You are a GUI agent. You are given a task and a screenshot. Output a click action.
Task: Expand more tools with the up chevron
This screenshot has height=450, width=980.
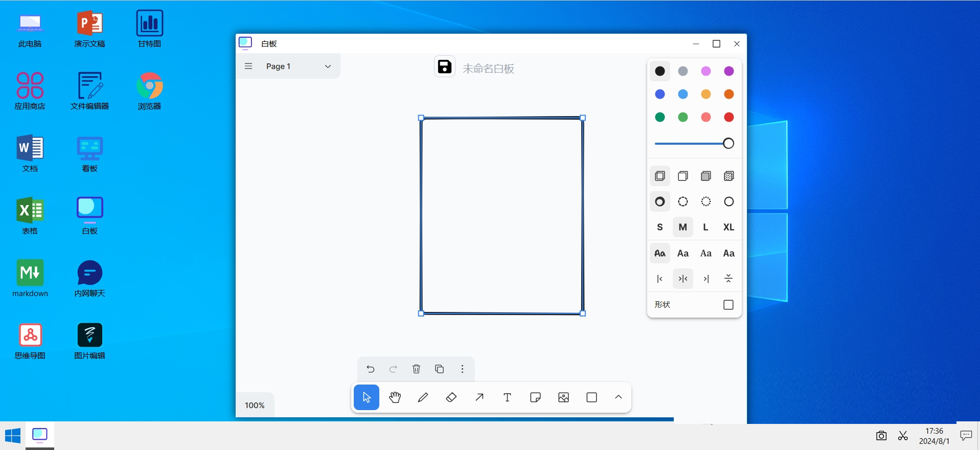coord(618,397)
